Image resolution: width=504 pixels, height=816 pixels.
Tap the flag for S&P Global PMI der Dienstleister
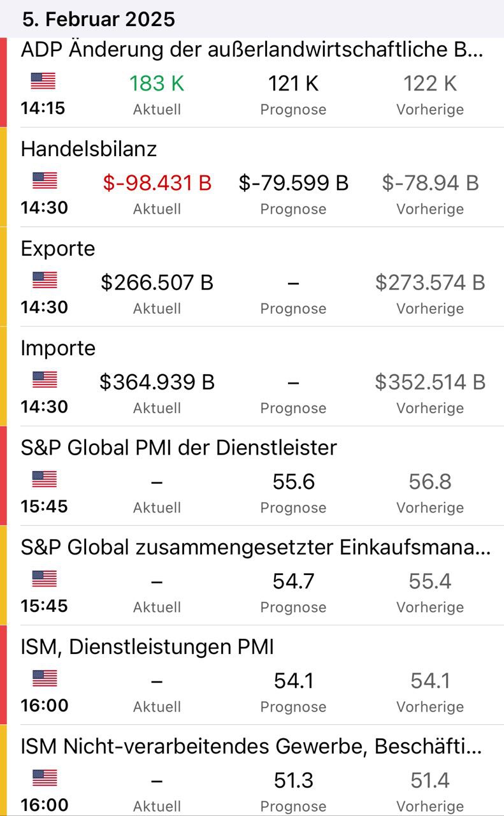44,479
